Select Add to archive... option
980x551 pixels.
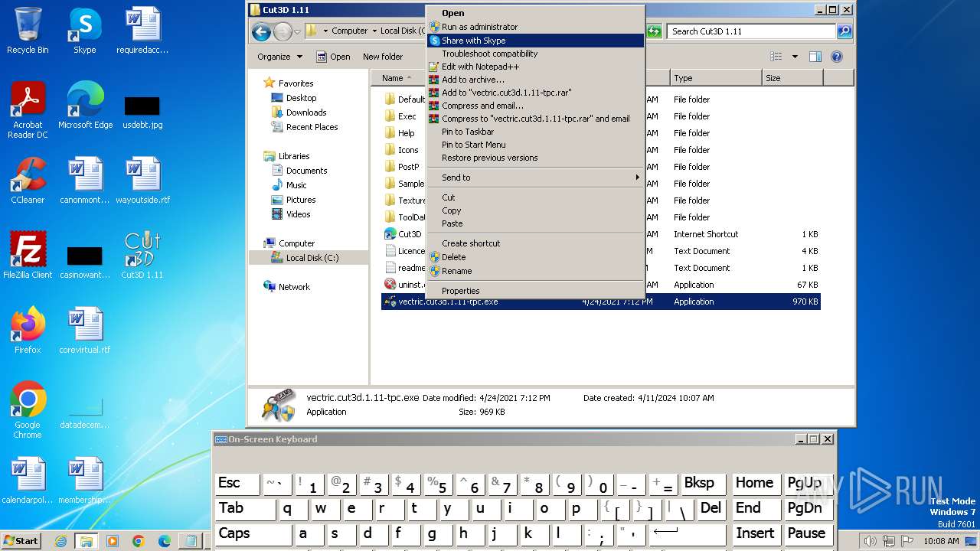pyautogui.click(x=535, y=80)
